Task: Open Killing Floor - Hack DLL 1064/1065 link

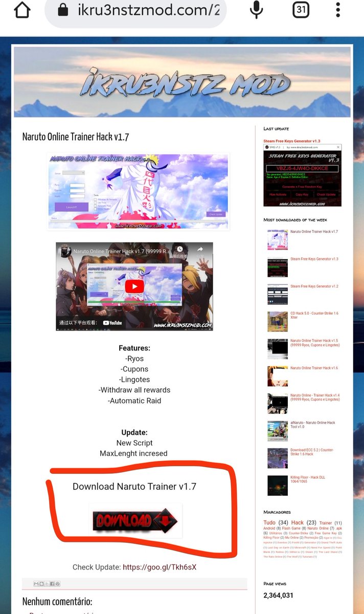Action: tap(308, 479)
